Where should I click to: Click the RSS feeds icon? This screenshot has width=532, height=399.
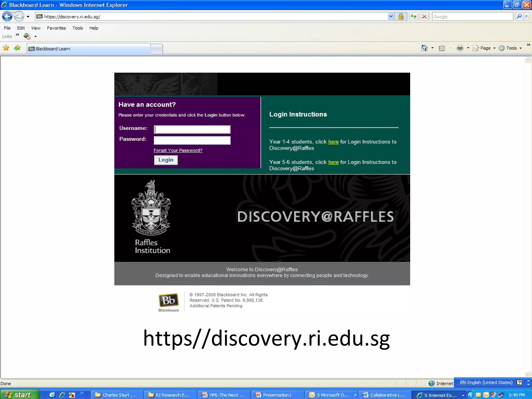click(x=442, y=48)
